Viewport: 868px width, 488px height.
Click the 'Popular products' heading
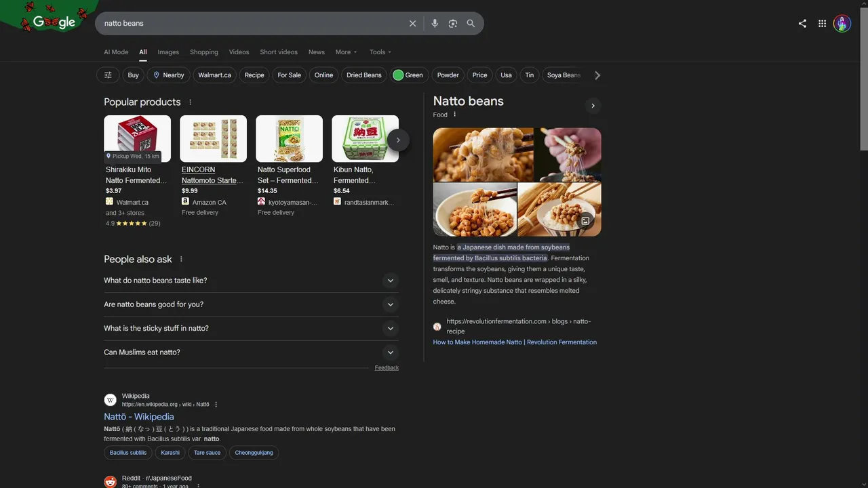[142, 102]
